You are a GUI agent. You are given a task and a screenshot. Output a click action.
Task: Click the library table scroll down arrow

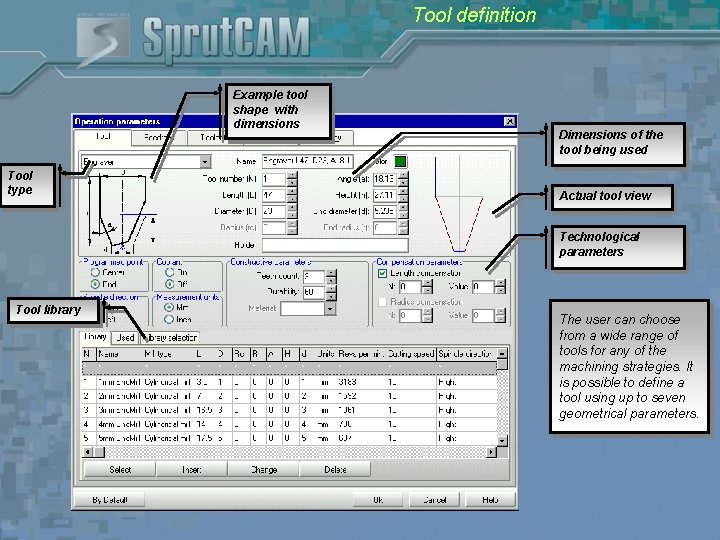502,441
